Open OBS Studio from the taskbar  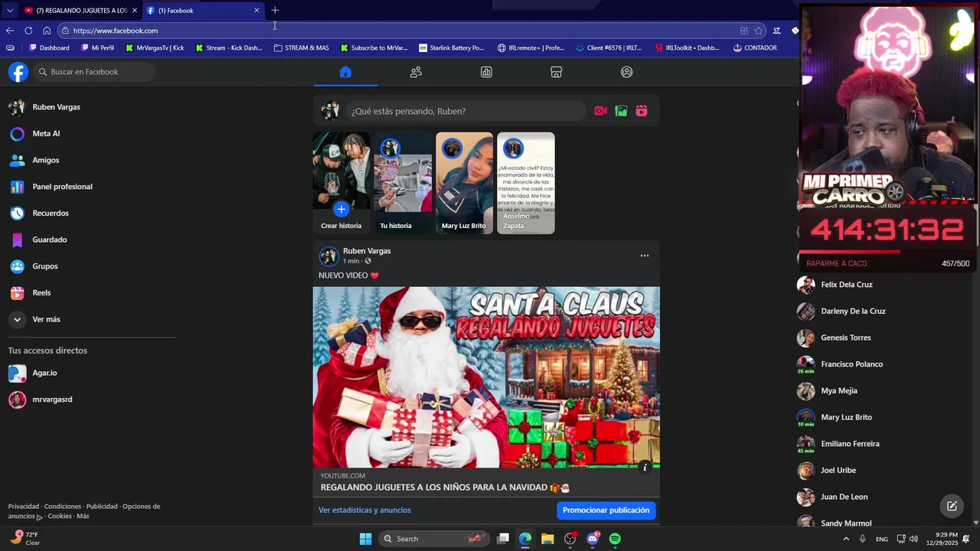click(x=570, y=539)
